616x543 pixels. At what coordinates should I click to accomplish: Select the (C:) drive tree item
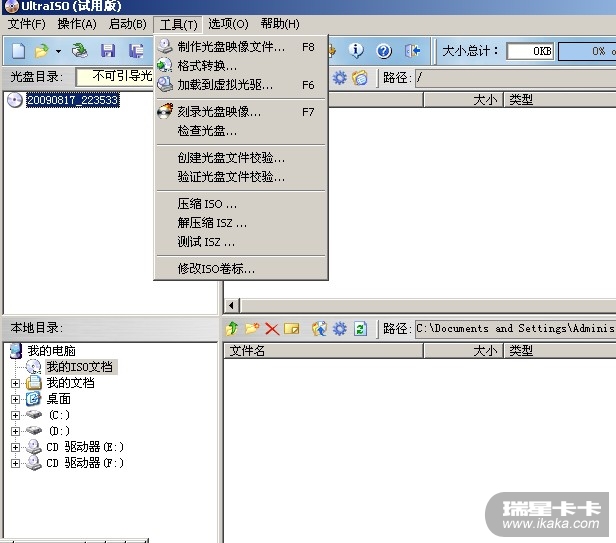tap(59, 415)
